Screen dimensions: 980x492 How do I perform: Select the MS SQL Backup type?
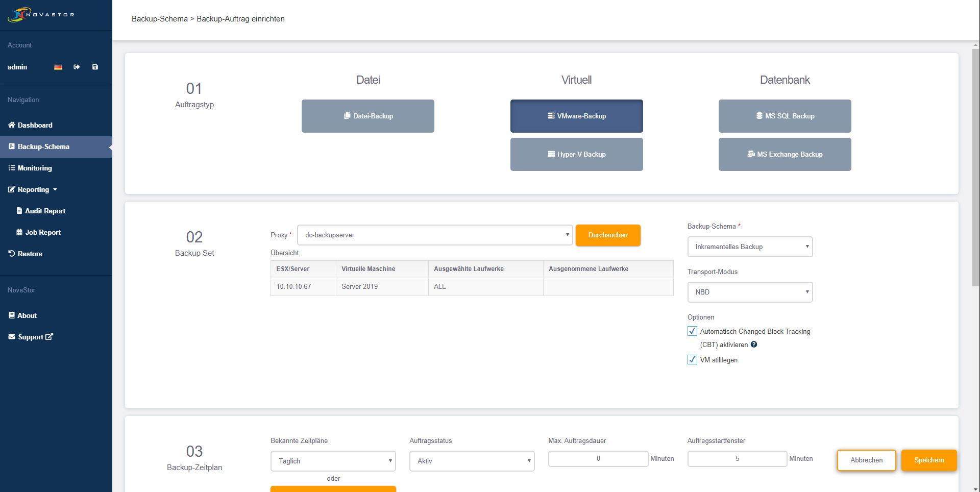pos(785,116)
